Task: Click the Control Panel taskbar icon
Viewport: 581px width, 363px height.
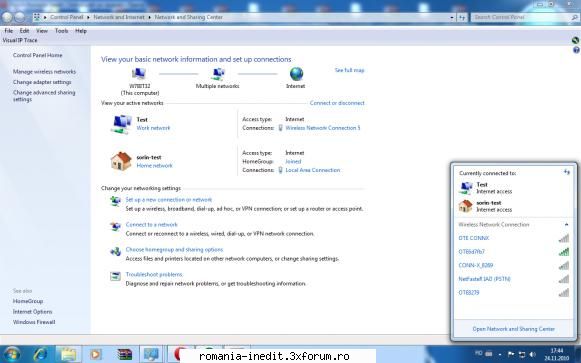Action: point(151,354)
